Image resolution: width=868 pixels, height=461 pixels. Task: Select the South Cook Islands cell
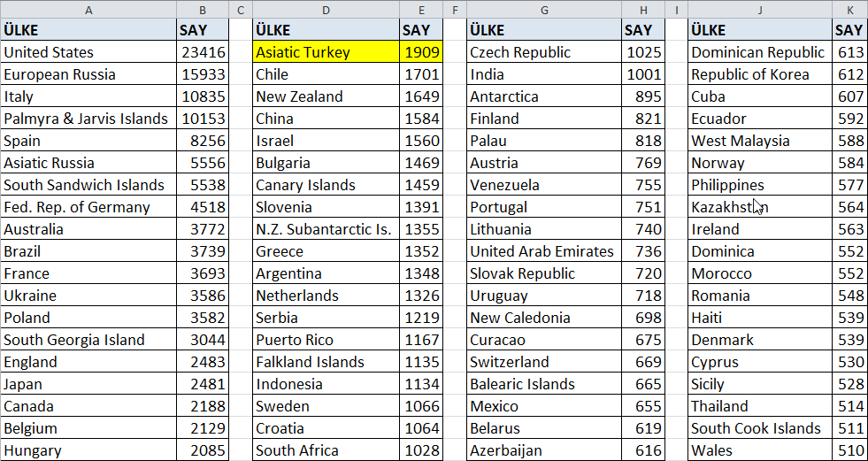click(760, 428)
